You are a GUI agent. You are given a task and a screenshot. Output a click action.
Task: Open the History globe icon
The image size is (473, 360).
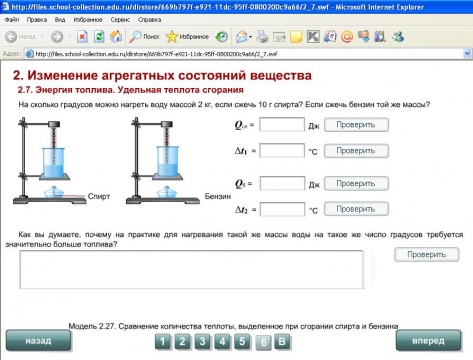click(x=222, y=36)
